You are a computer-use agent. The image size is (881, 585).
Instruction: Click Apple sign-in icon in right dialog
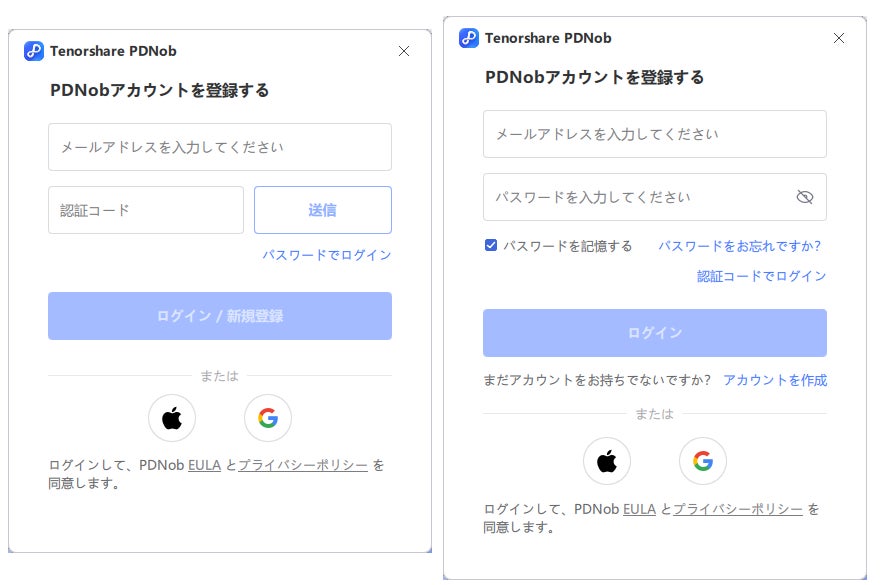607,461
